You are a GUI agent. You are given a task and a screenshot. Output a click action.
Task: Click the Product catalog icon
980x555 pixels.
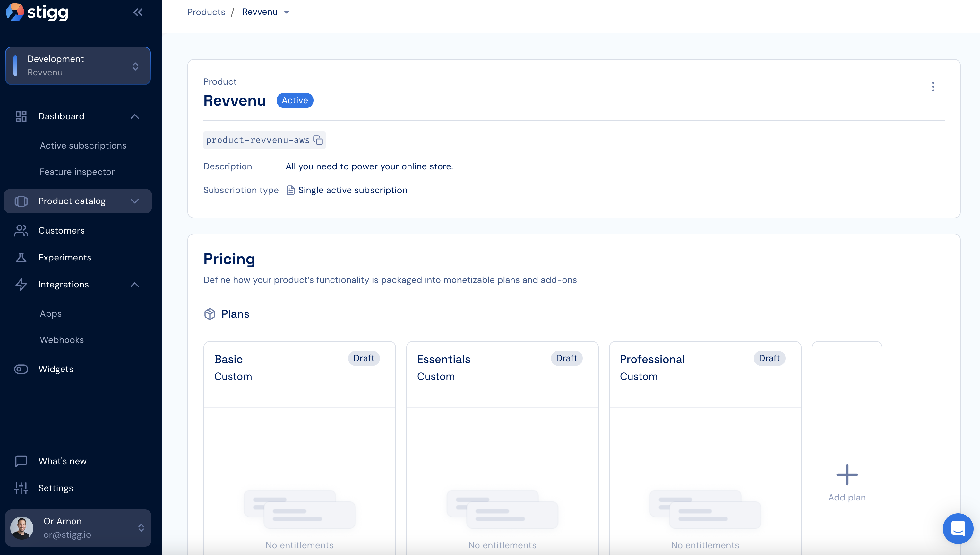coord(21,201)
